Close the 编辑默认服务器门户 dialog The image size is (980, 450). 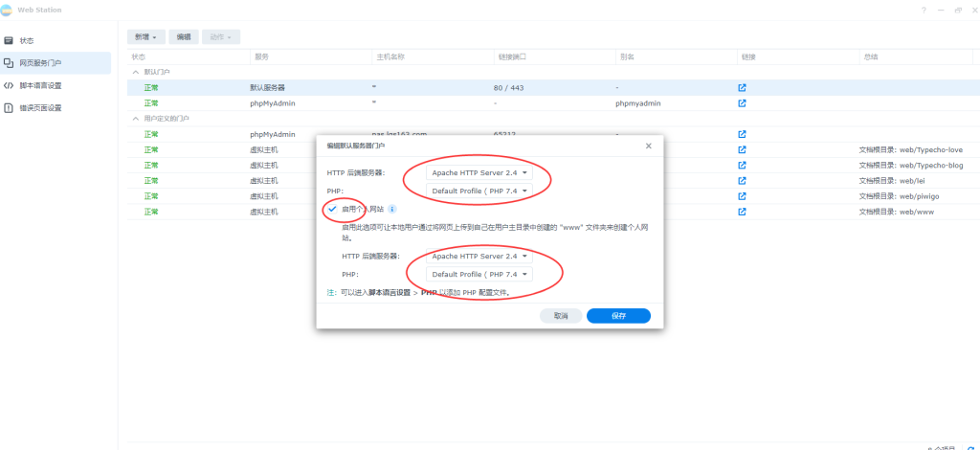point(648,146)
